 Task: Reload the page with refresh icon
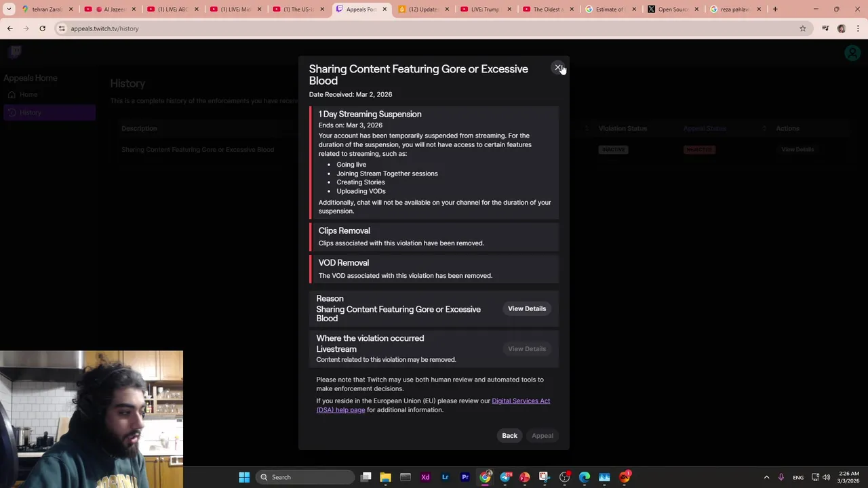42,28
